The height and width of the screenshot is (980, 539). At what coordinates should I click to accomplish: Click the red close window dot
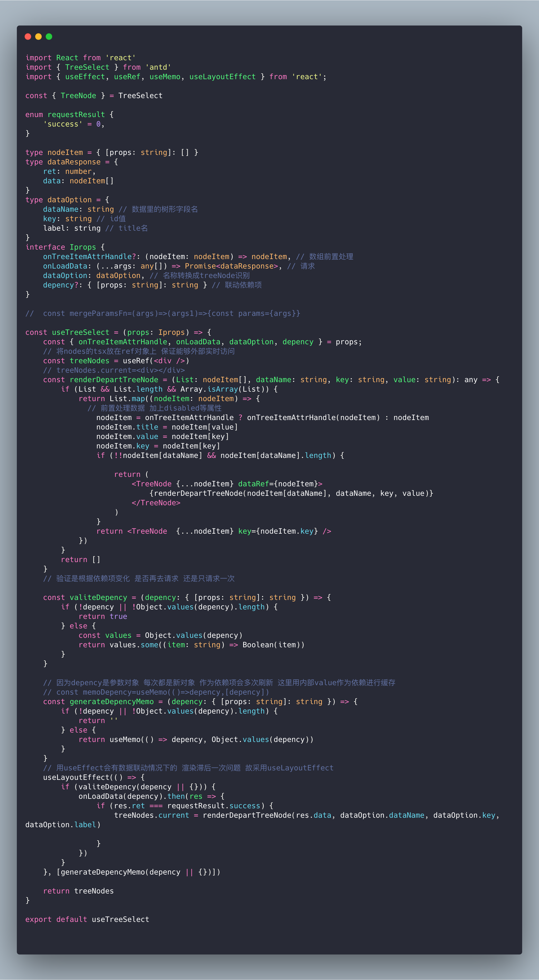point(28,37)
